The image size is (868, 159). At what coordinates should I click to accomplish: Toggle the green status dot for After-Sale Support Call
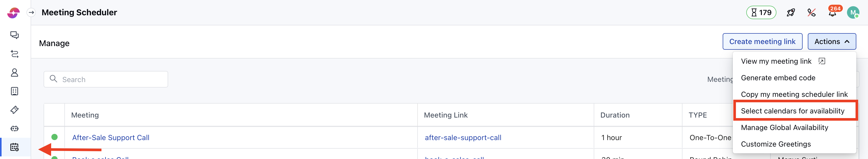point(54,137)
